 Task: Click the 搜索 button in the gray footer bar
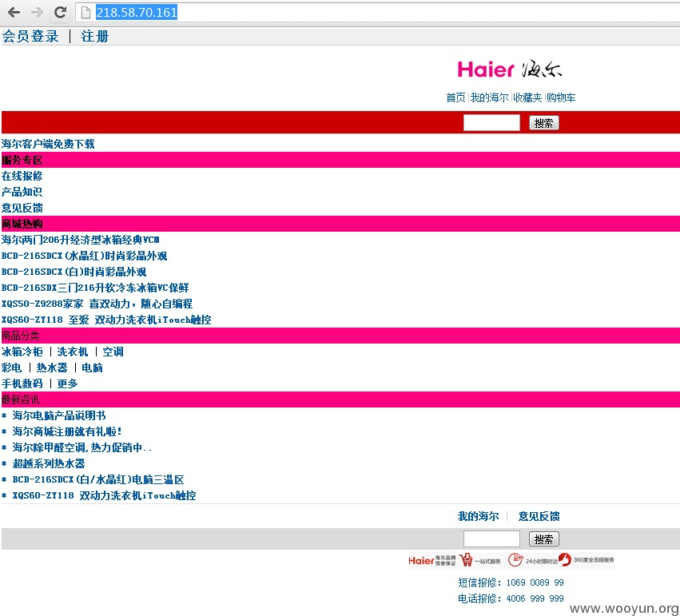coord(544,539)
